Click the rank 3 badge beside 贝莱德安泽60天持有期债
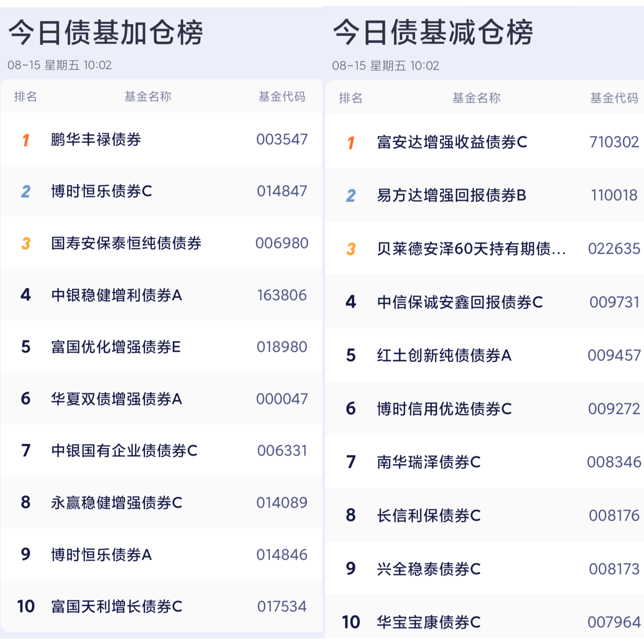This screenshot has width=644, height=644. 351,249
